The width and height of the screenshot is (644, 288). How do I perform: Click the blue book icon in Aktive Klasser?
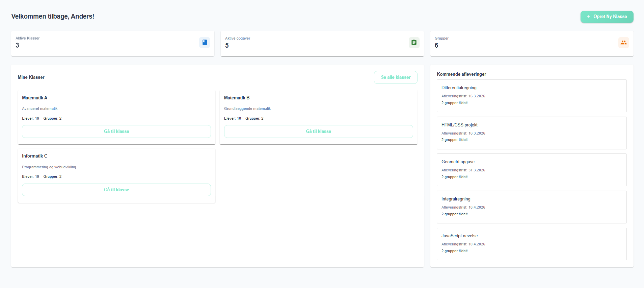[204, 43]
